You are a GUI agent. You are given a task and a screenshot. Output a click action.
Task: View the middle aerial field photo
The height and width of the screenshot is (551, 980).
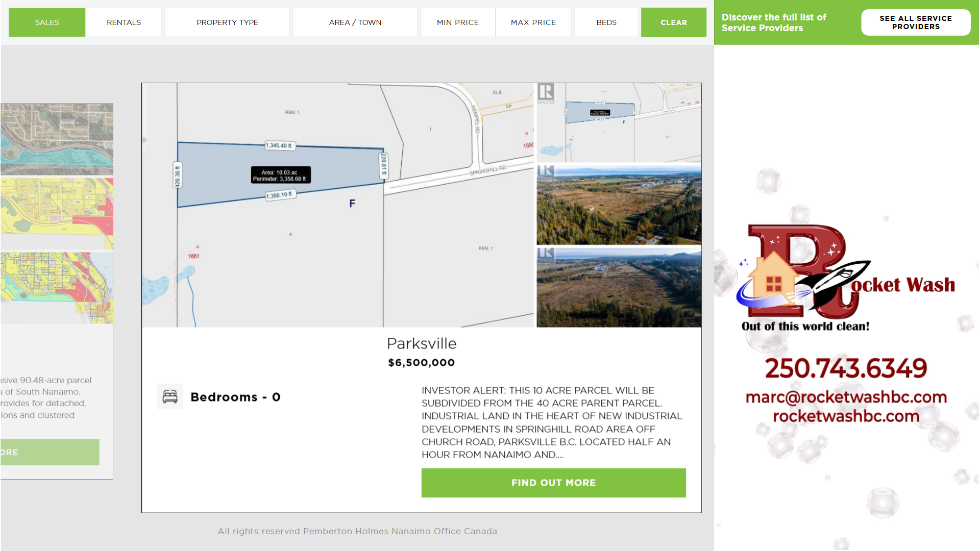[x=619, y=205]
